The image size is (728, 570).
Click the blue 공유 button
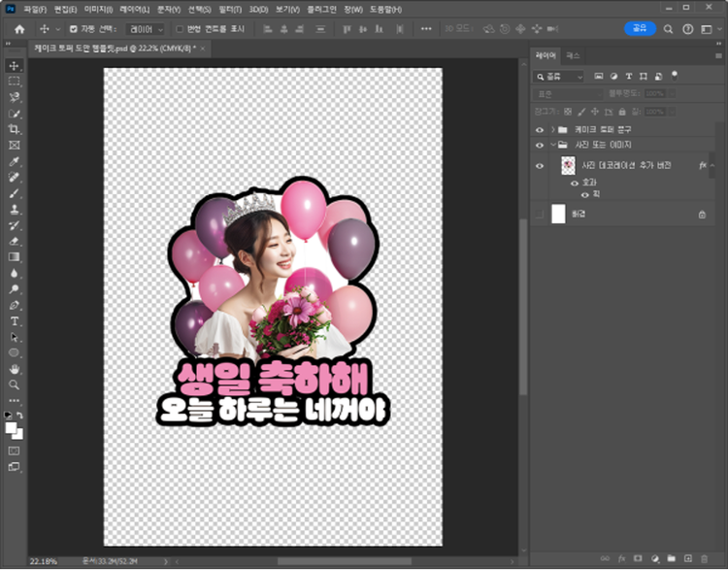tap(639, 28)
